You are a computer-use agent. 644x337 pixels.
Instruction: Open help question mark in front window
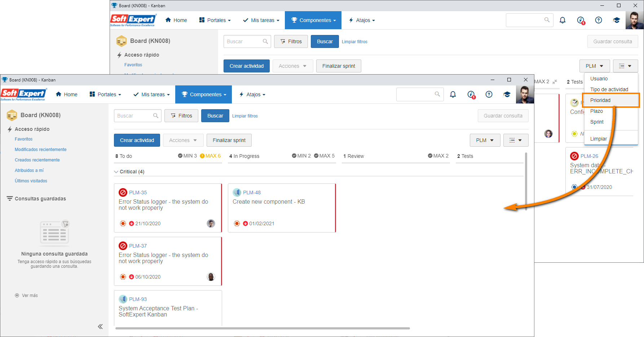pyautogui.click(x=489, y=94)
